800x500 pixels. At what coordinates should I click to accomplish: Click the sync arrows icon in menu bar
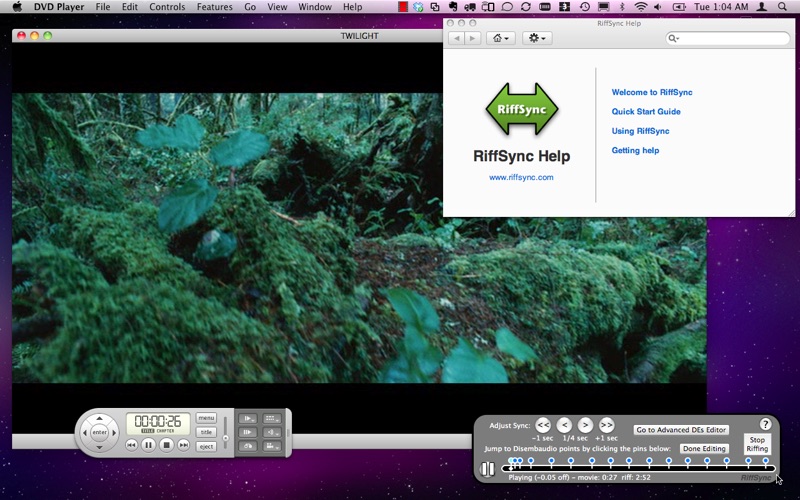[526, 7]
